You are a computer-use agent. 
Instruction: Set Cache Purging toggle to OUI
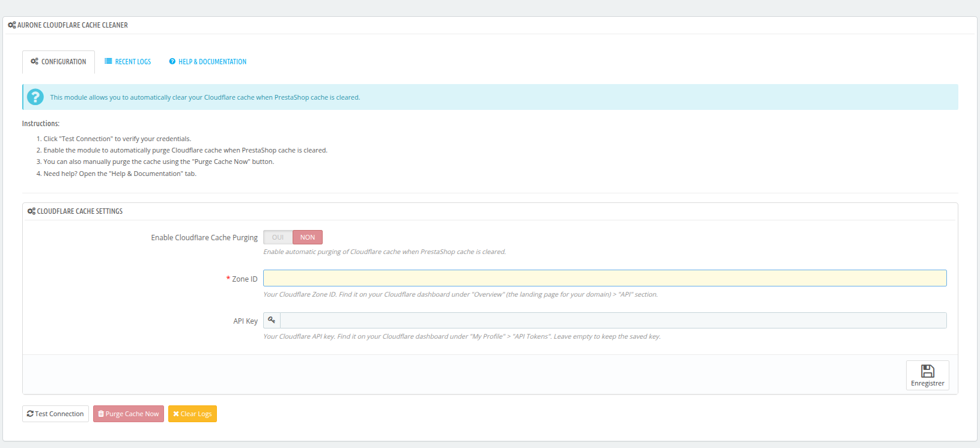[278, 237]
